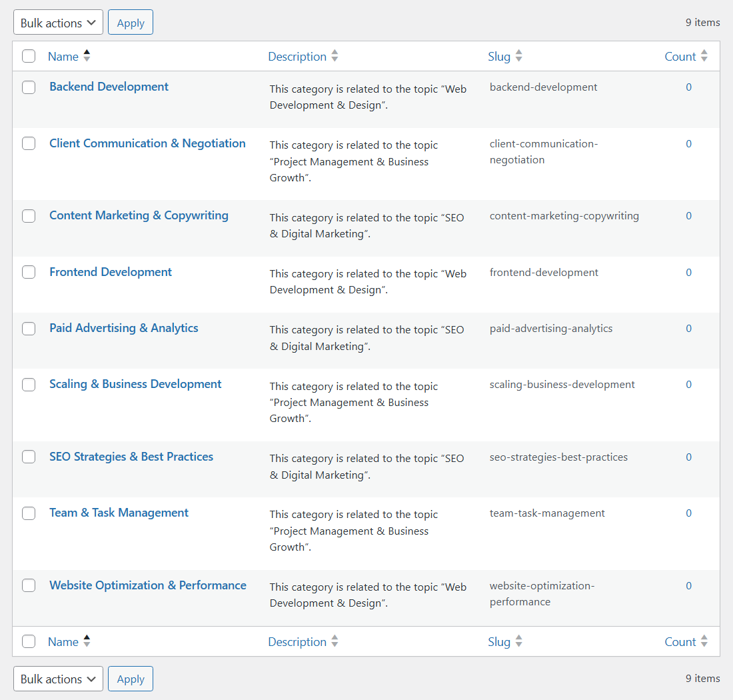Image resolution: width=733 pixels, height=700 pixels.
Task: Click the top Slug column header
Action: [x=499, y=57]
